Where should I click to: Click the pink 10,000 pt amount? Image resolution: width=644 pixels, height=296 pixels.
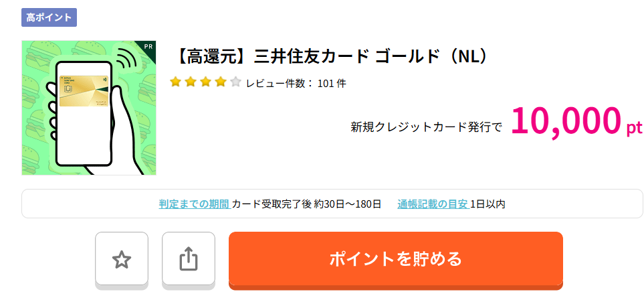(x=576, y=121)
